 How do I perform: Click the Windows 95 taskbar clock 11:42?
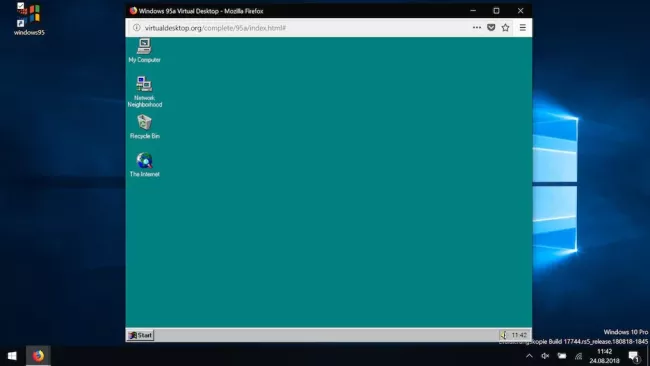point(519,335)
